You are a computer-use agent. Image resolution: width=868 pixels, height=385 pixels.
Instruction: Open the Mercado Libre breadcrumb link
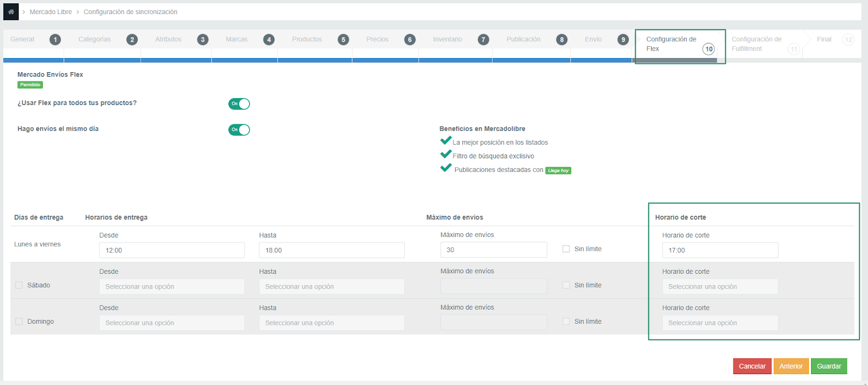click(50, 12)
